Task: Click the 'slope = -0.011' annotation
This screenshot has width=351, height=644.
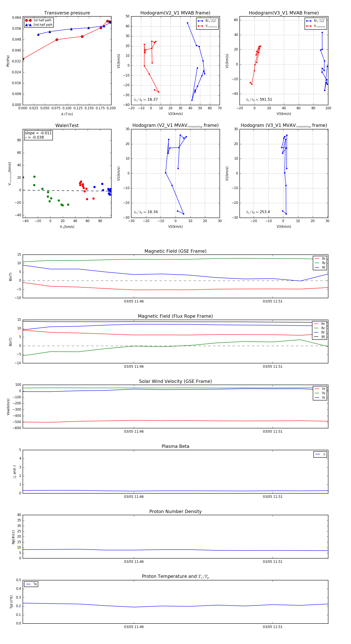Action: pos(38,133)
